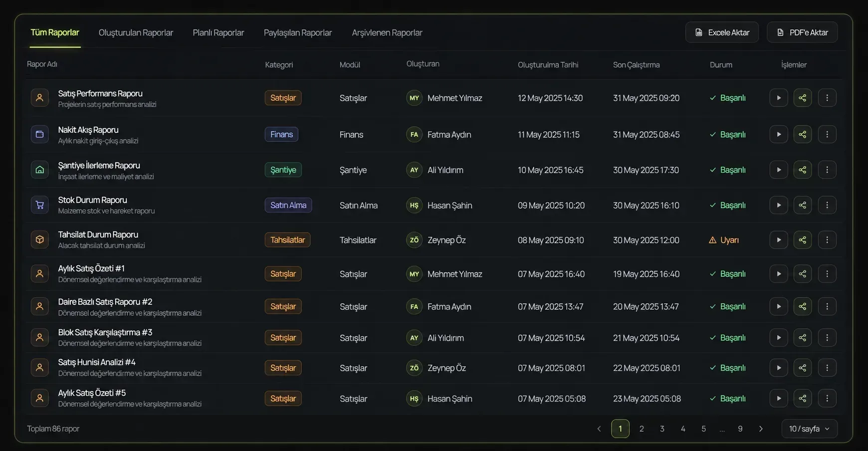Go to page 2
This screenshot has height=451, width=868.
click(642, 429)
